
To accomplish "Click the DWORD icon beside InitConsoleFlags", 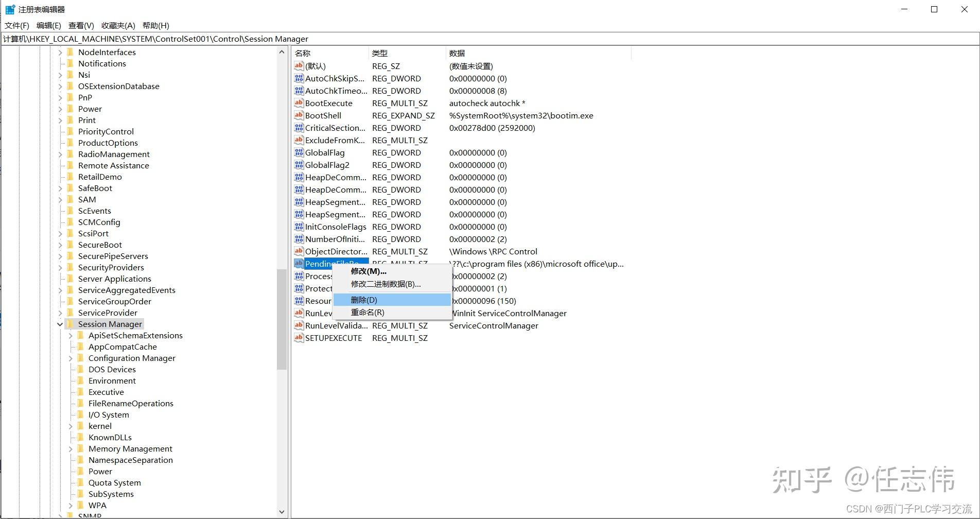I will pos(299,227).
